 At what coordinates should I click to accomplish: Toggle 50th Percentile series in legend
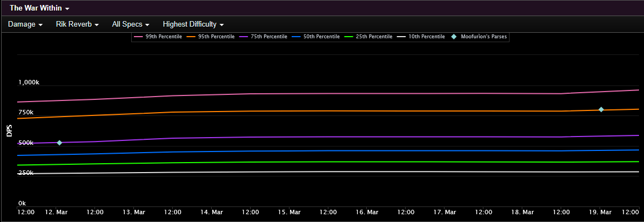(315, 37)
